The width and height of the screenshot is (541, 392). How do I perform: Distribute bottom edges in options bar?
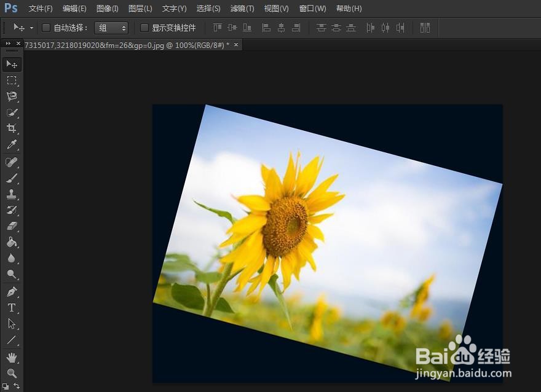351,28
